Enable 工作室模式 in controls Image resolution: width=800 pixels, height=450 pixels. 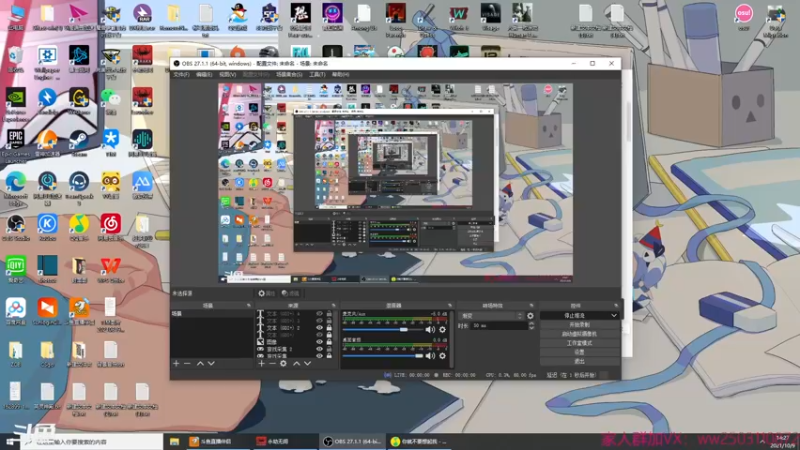point(580,343)
